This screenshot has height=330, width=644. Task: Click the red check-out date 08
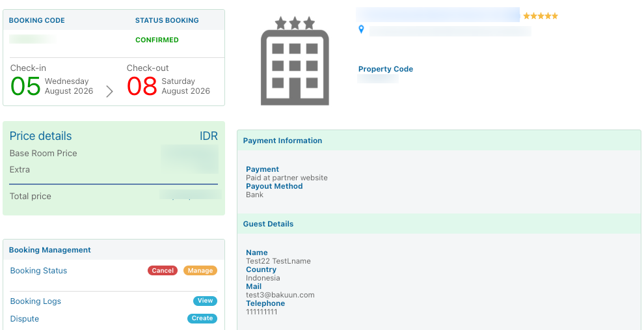tap(142, 87)
